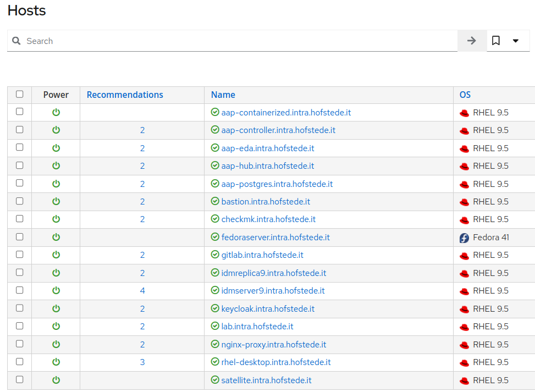The image size is (535, 392).
Task: Sort hosts by Recommendations column
Action: click(125, 95)
